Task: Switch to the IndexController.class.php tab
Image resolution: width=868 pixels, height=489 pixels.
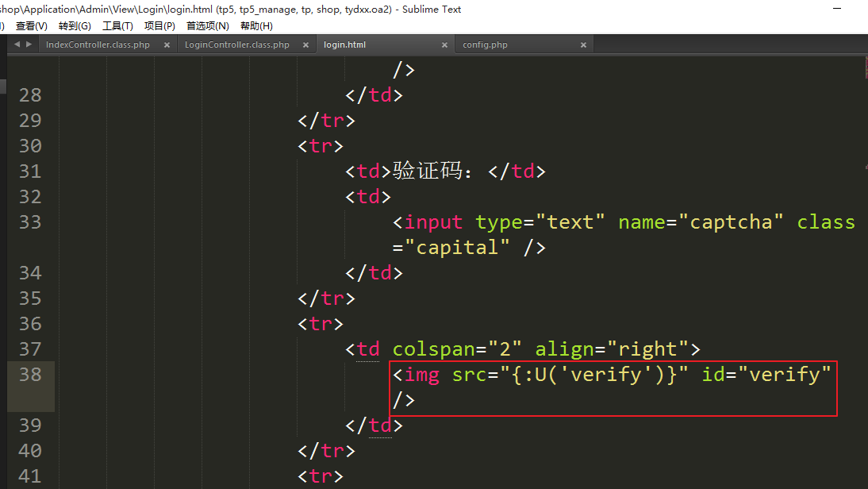Action: 98,45
